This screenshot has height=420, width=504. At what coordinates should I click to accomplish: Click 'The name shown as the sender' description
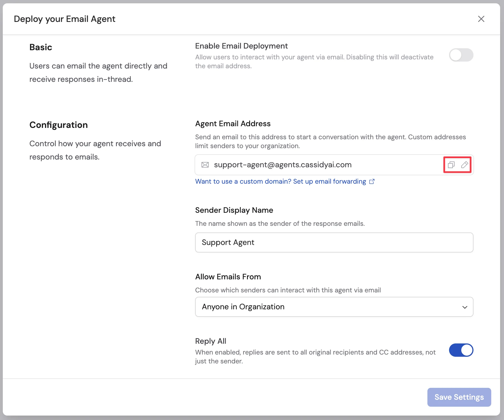(x=280, y=224)
